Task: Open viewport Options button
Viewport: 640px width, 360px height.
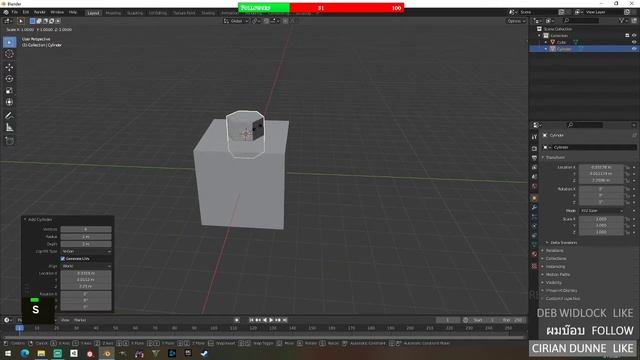Action: (516, 21)
